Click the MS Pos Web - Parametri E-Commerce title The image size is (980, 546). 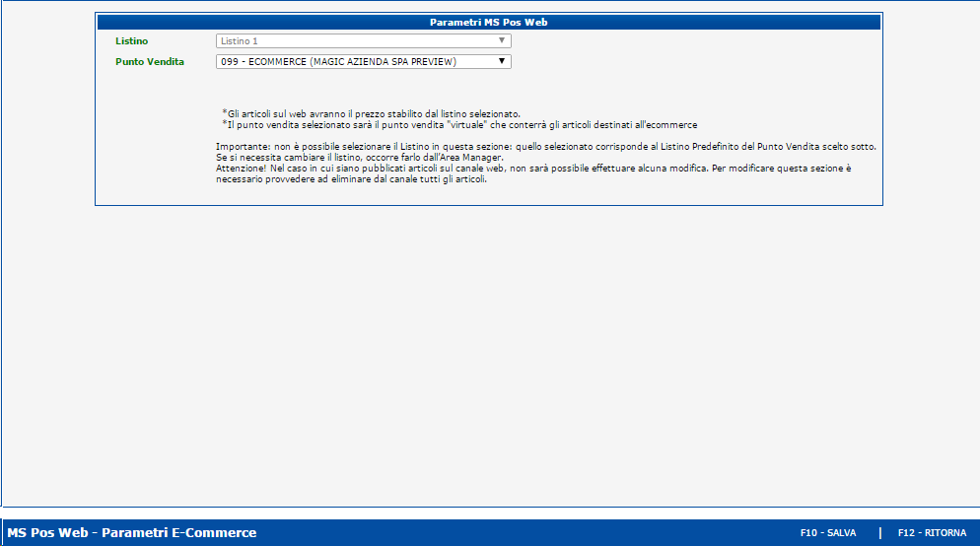point(132,533)
